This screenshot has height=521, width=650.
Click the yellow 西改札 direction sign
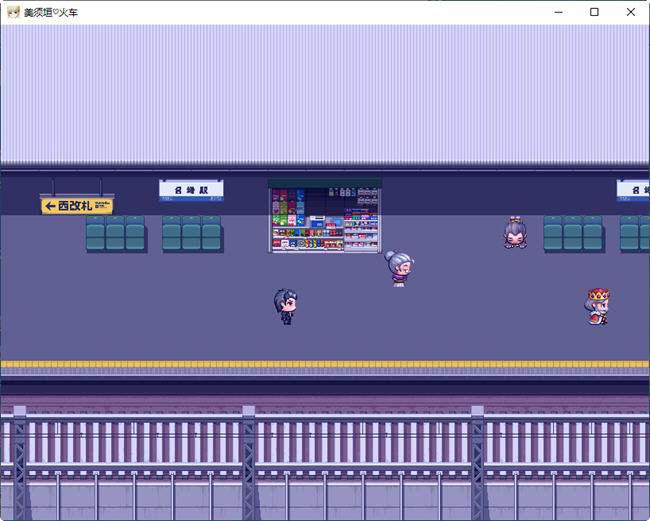(x=77, y=205)
